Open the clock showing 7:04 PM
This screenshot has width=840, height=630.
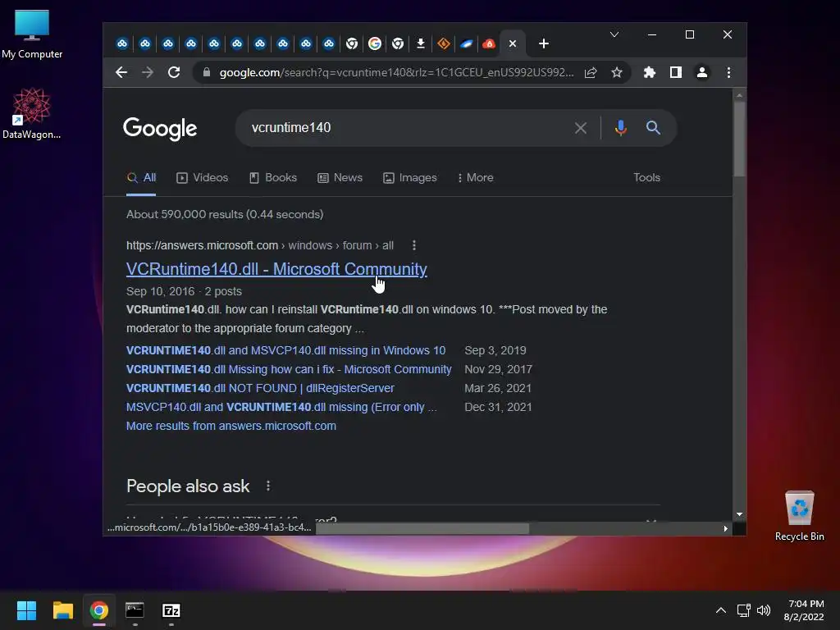804,610
